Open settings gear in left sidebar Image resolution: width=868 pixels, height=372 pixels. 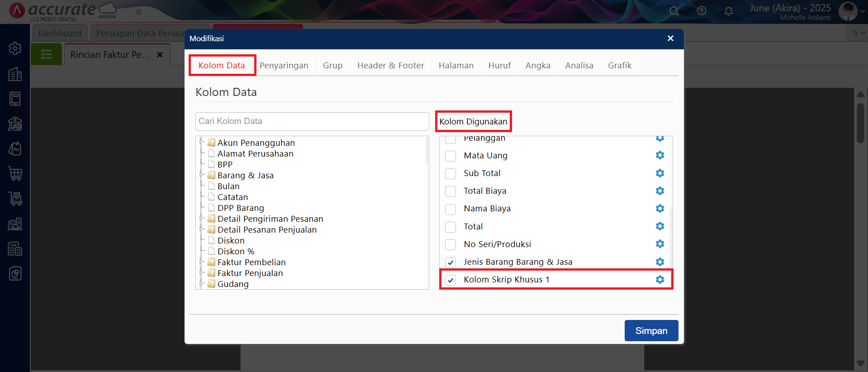[x=15, y=48]
